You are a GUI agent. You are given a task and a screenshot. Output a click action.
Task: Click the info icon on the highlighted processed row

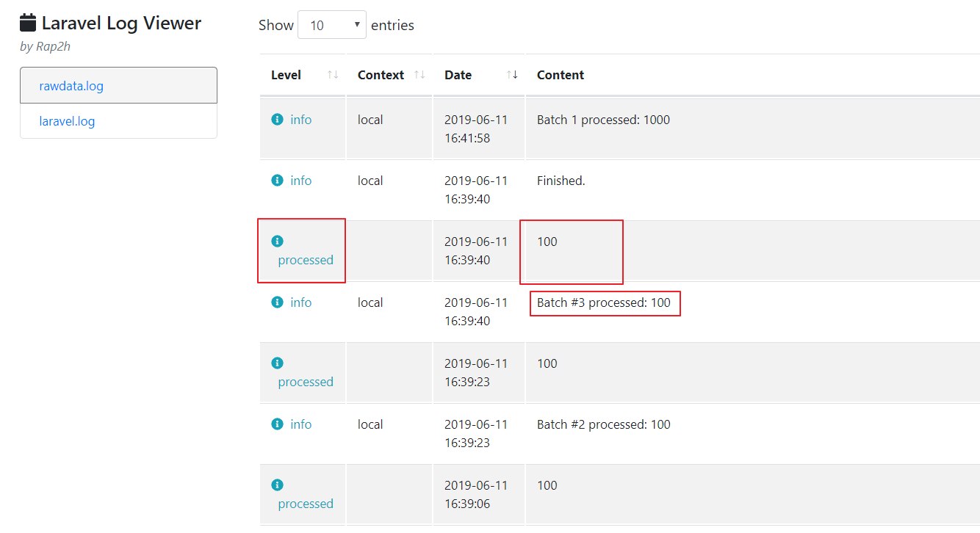pos(277,241)
